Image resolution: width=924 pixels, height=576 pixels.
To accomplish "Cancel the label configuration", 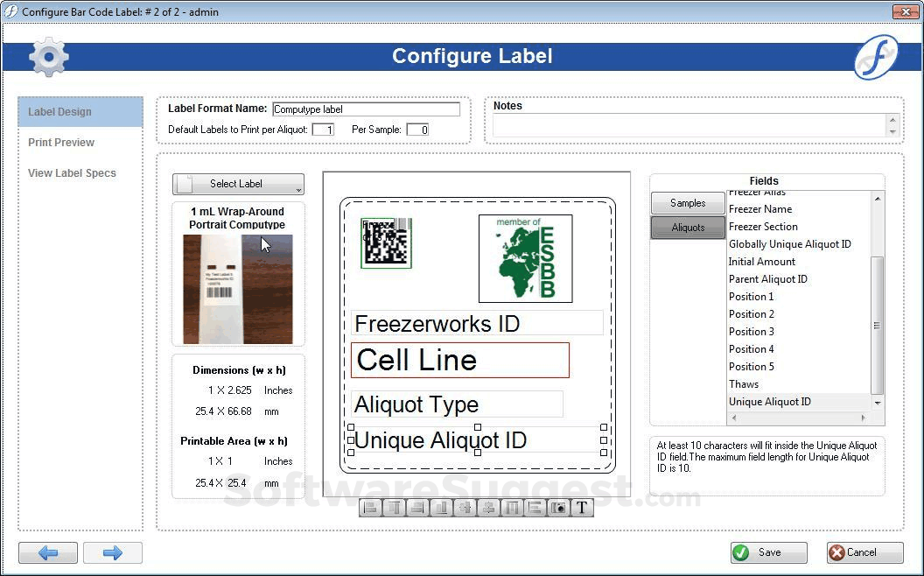I will (864, 552).
